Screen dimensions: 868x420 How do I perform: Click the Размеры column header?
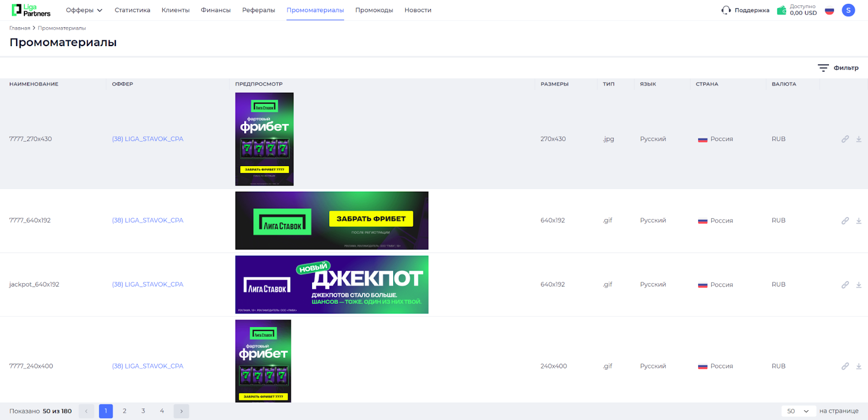pos(554,84)
